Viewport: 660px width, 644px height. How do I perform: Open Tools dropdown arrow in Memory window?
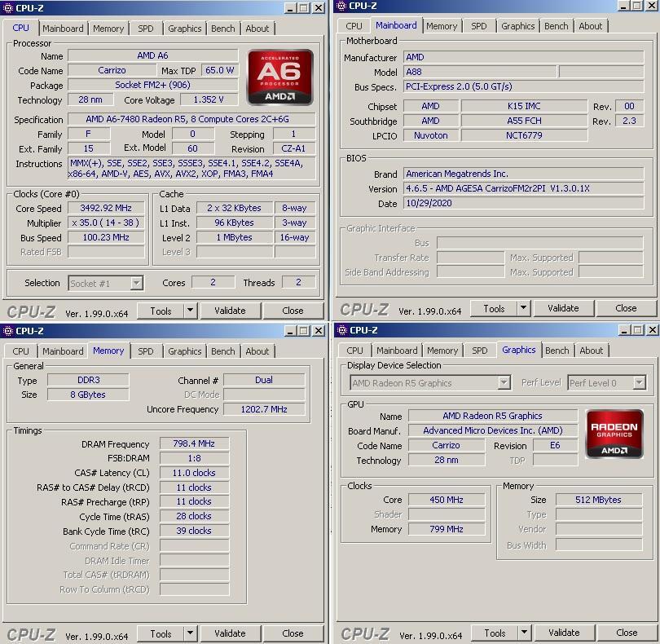click(190, 633)
